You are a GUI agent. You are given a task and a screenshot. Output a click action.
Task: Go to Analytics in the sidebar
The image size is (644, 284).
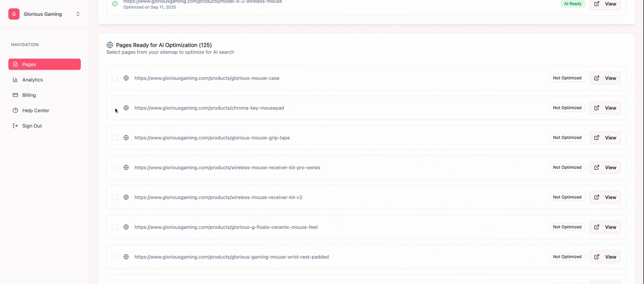[32, 80]
